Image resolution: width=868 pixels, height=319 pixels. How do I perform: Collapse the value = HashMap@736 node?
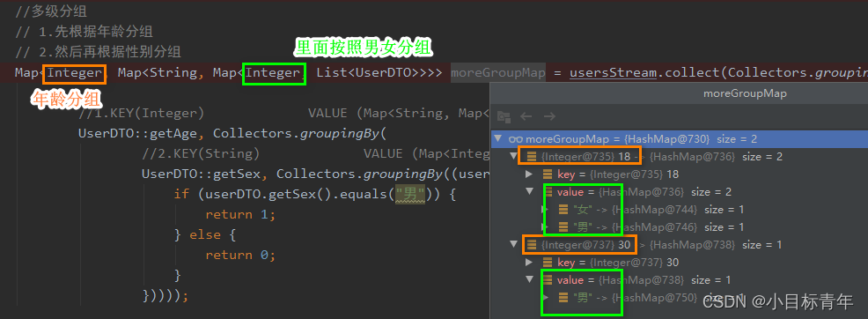pyautogui.click(x=529, y=192)
